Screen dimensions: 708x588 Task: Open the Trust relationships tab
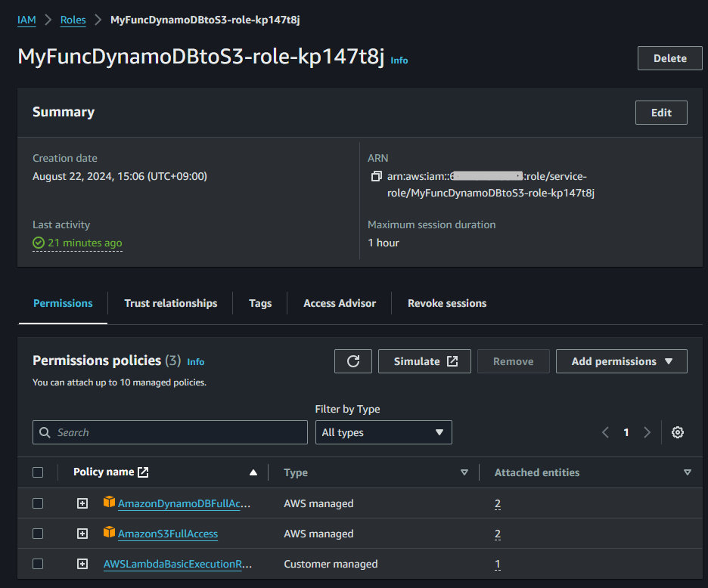tap(171, 303)
